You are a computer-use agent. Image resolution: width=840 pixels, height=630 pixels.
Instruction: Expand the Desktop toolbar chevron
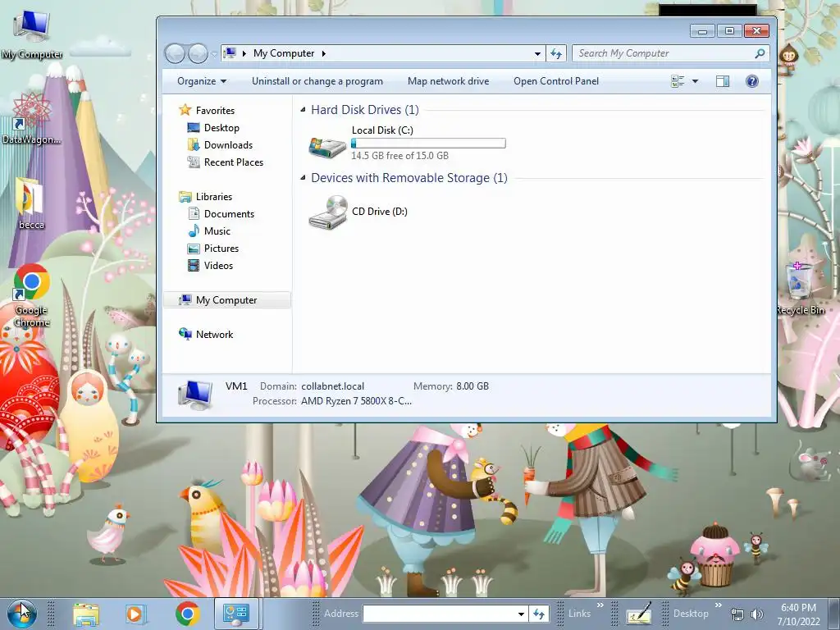tap(719, 605)
